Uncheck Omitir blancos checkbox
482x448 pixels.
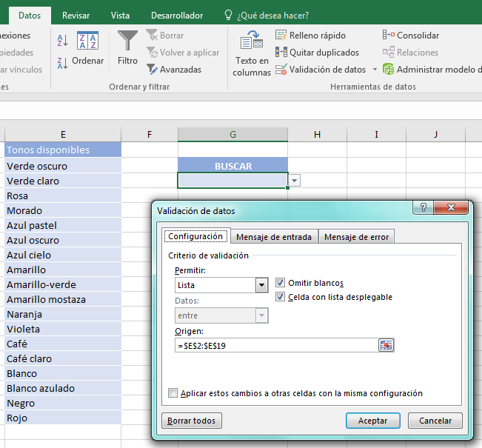281,283
